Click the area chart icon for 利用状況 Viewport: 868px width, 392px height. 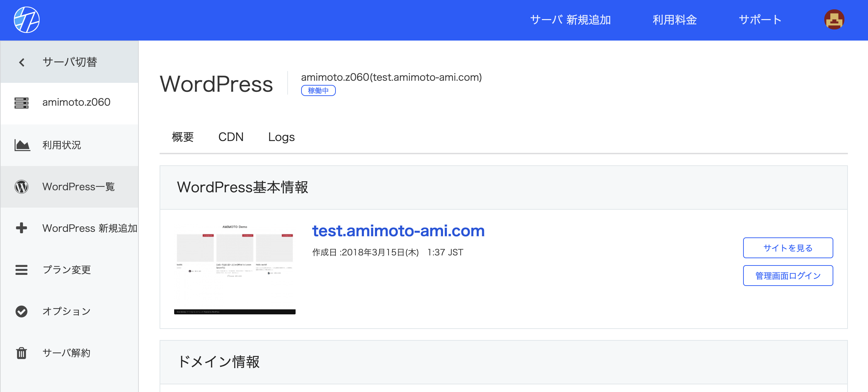click(x=22, y=145)
